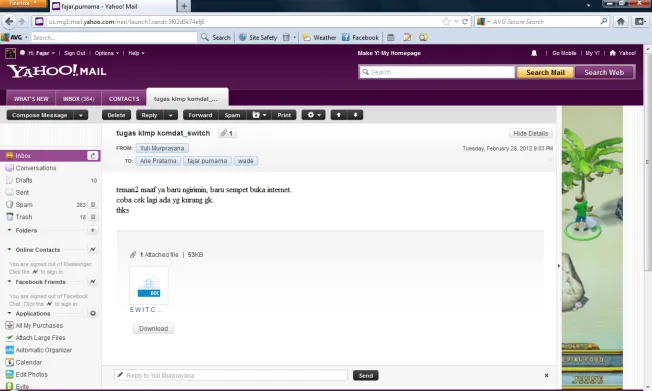The width and height of the screenshot is (652, 391).
Task: Select the tugas klmp komdat message tab
Action: click(x=187, y=98)
